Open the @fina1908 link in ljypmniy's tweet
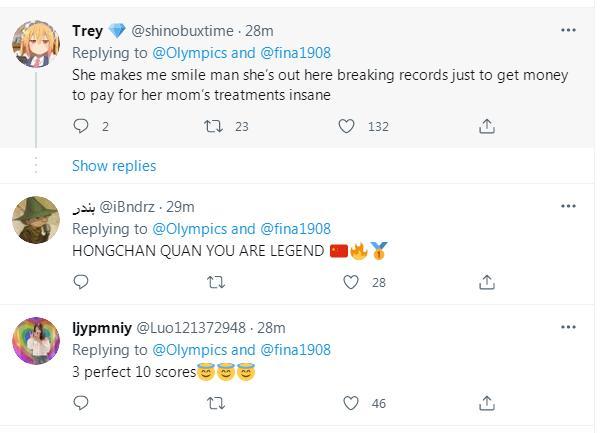The image size is (602, 433). pos(295,350)
